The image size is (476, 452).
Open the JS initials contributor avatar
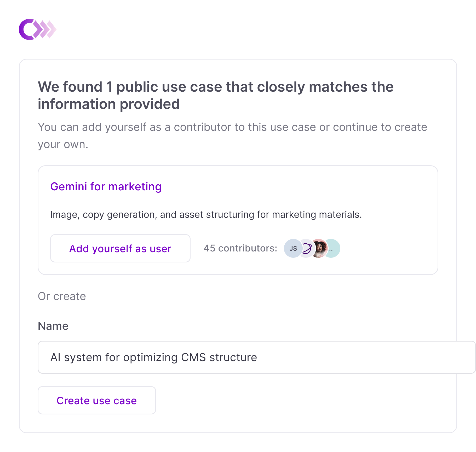pos(293,248)
